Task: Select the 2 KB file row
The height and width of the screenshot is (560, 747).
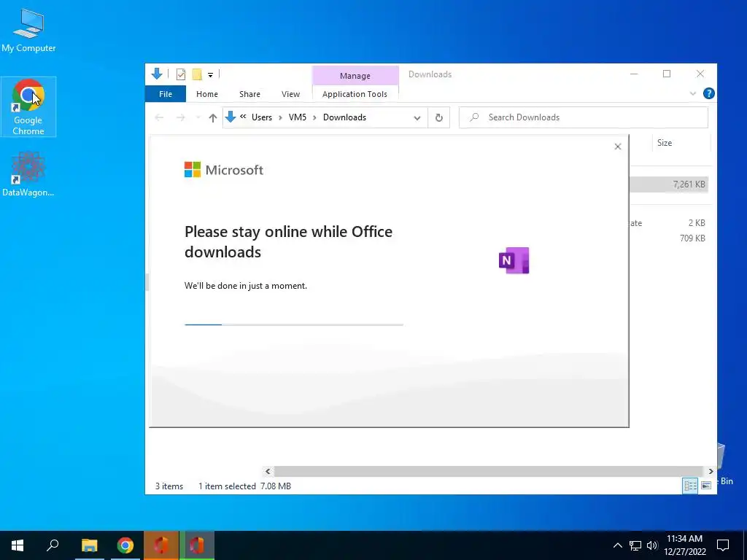Action: click(669, 223)
